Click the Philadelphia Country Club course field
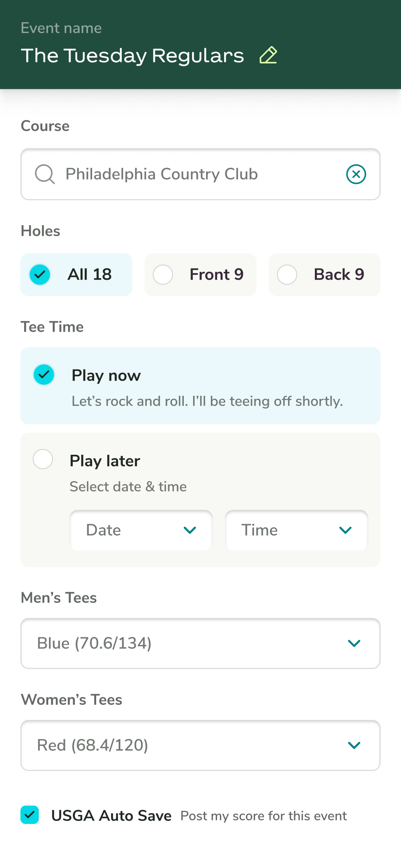Image resolution: width=401 pixels, height=868 pixels. click(x=200, y=174)
